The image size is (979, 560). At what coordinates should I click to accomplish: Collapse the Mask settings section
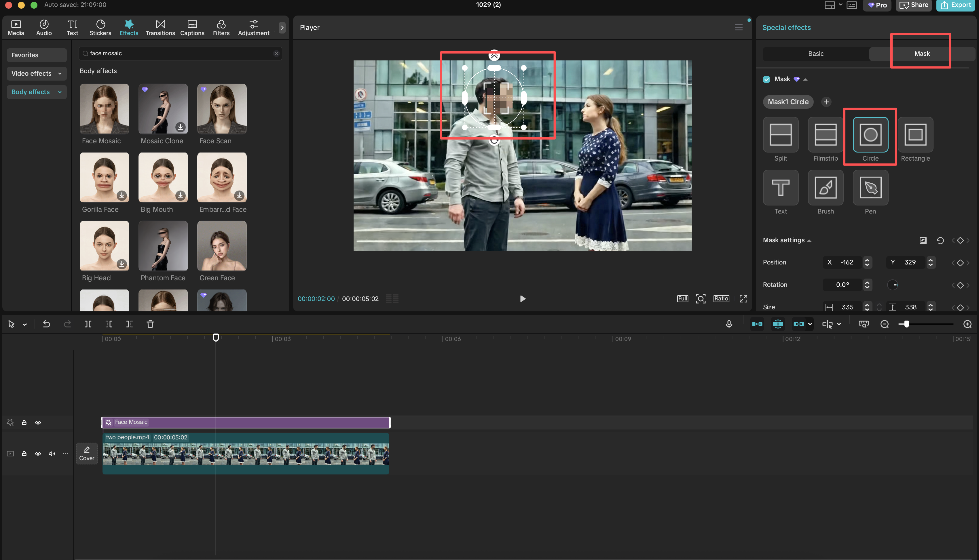(x=809, y=240)
